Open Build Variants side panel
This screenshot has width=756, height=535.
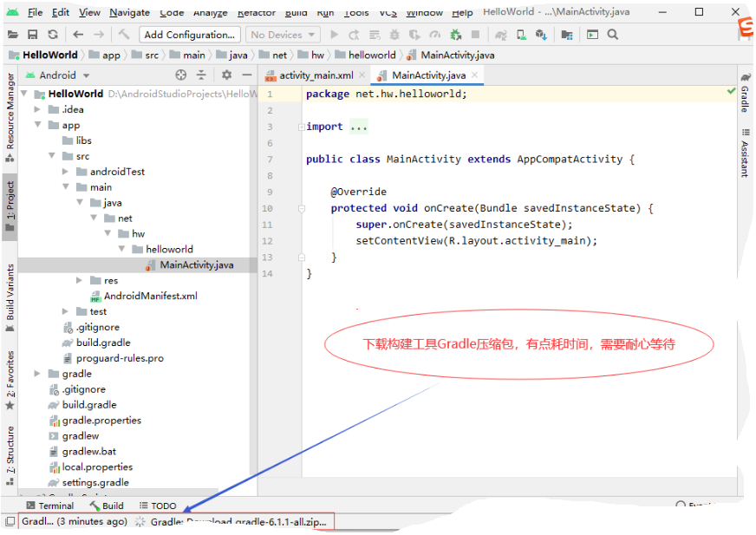(10, 297)
